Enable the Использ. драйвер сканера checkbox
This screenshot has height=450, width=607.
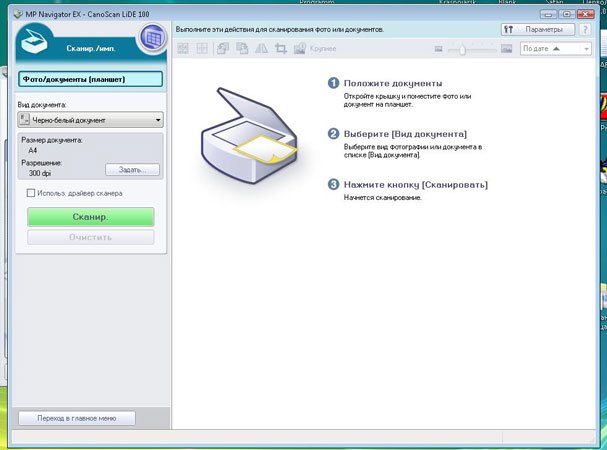(32, 193)
